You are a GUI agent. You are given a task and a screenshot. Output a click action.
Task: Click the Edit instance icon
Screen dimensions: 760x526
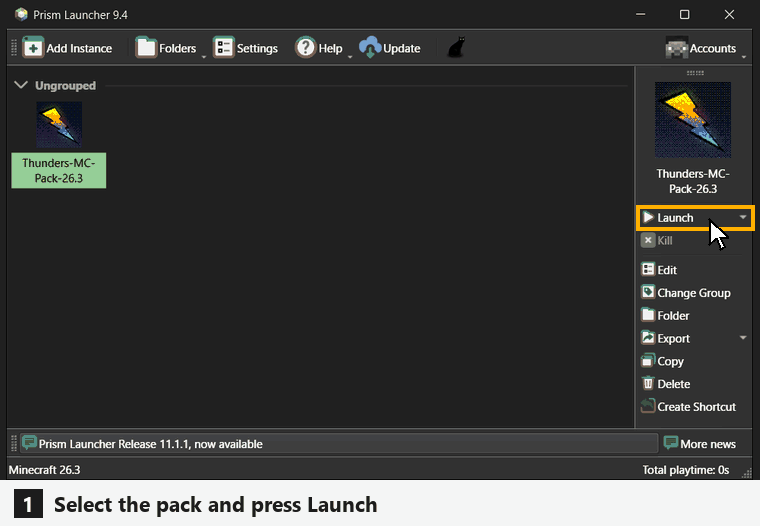click(x=648, y=269)
